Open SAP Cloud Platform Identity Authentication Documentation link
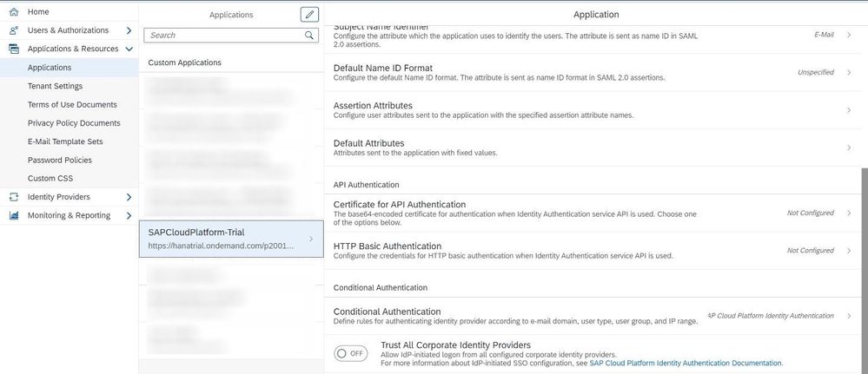The image size is (868, 374). pos(686,363)
